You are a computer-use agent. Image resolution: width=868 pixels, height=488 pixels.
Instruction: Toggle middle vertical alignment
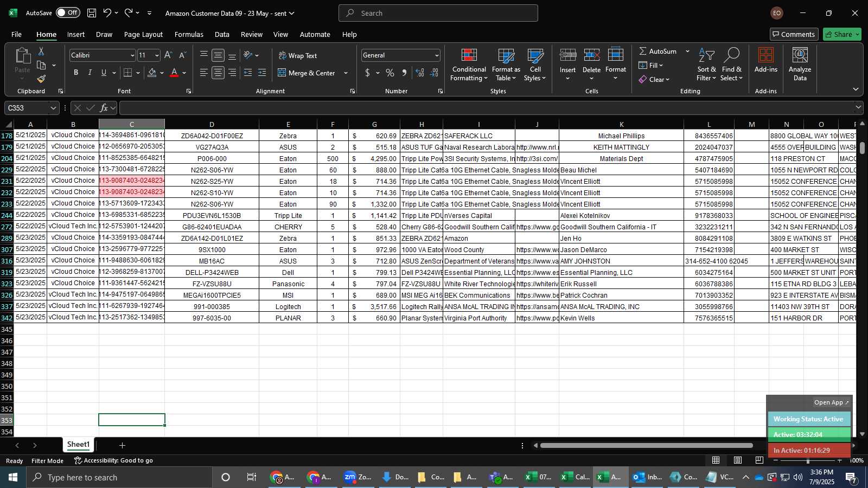click(218, 55)
